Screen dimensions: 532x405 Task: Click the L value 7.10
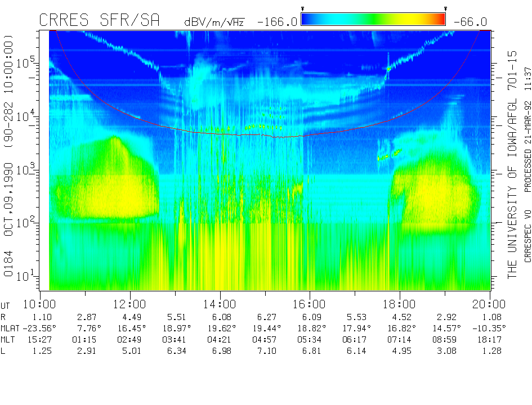coord(265,352)
